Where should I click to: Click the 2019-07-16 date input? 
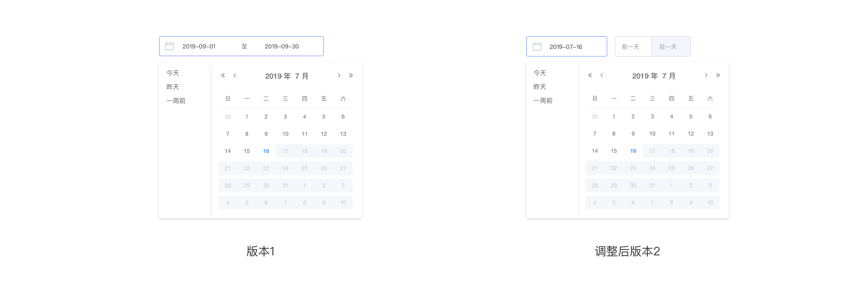pos(566,46)
